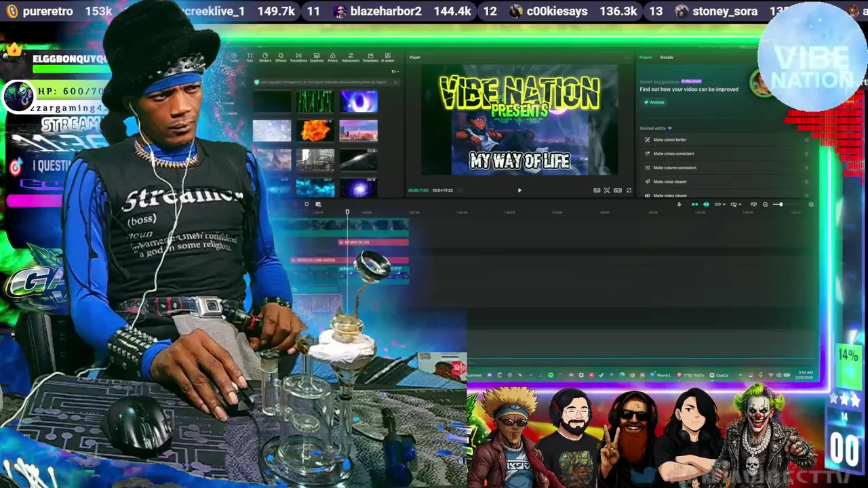Image resolution: width=868 pixels, height=488 pixels.
Task: Open the Text tool tab in CapCut
Action: coord(250,58)
